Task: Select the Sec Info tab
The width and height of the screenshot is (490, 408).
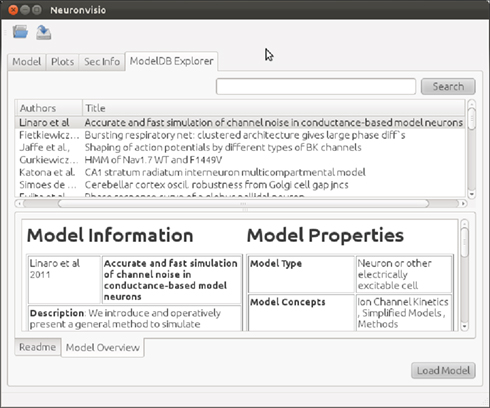Action: [x=102, y=62]
